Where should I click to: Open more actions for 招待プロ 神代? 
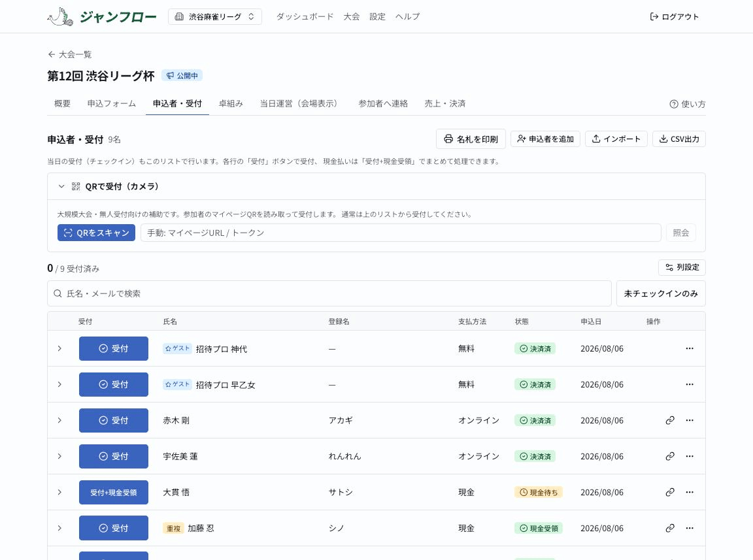(x=690, y=348)
